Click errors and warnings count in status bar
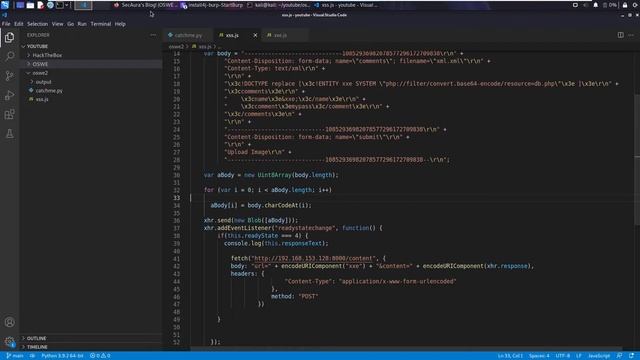This screenshot has width=640, height=360. pos(100,356)
